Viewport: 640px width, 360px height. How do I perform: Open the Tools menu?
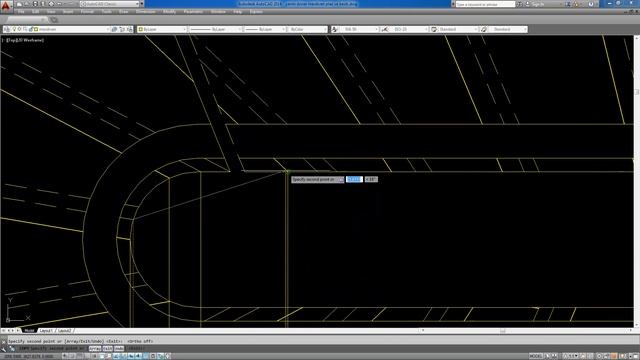coord(107,12)
